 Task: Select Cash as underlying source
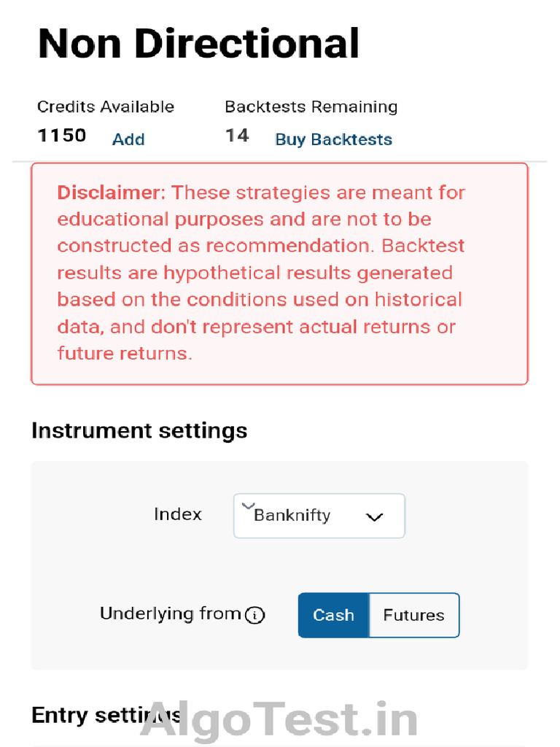333,615
